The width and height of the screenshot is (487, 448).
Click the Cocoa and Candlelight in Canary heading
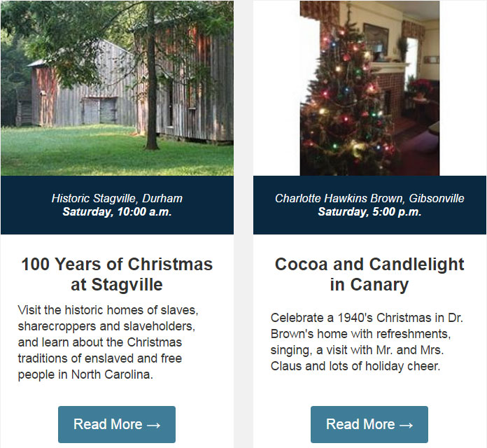pos(369,274)
